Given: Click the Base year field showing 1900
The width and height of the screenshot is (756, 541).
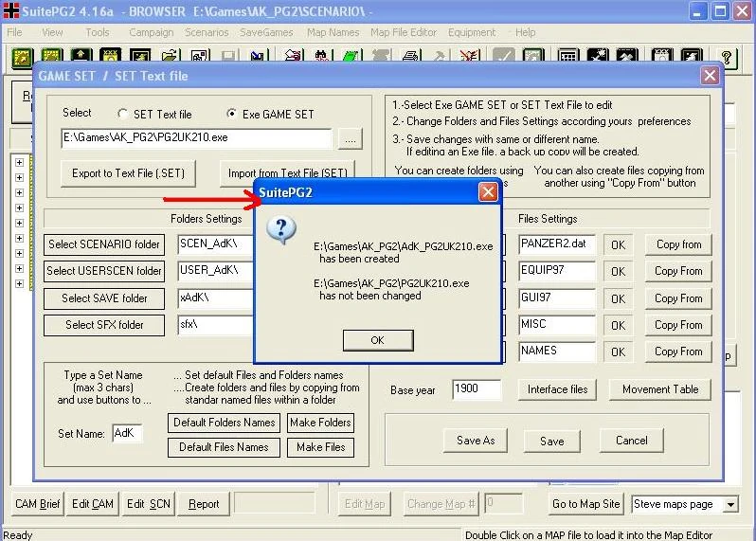Looking at the screenshot, I should click(x=477, y=389).
